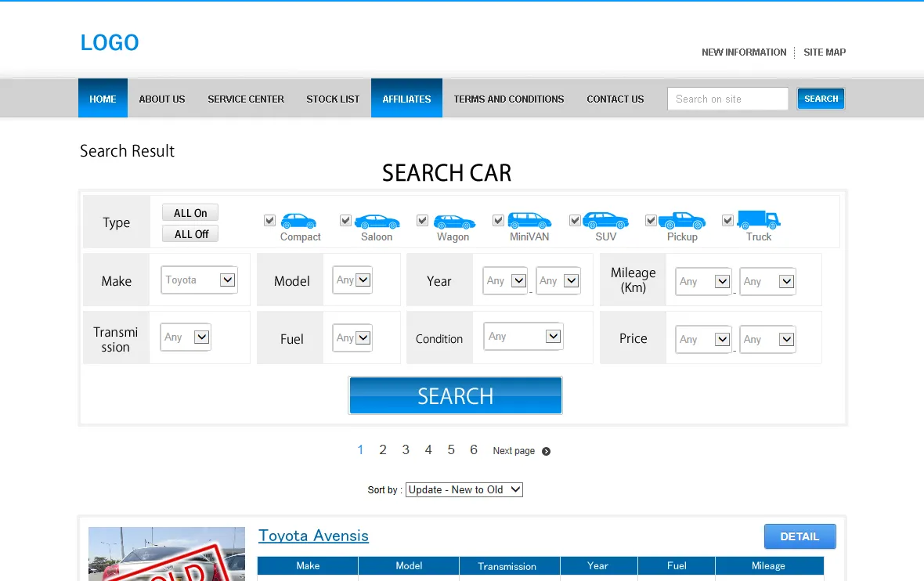Click the Pickup truck icon

click(x=681, y=220)
